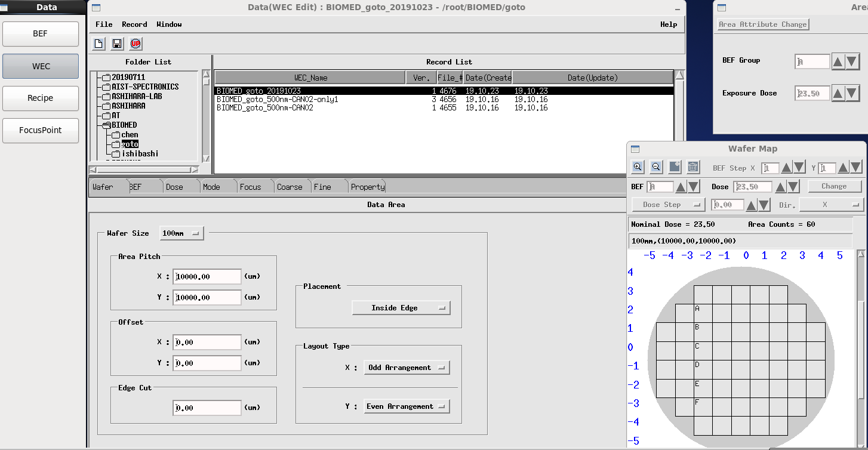Viewport: 868px width, 450px height.
Task: Increase the Wafer Map Dose value
Action: coord(780,187)
